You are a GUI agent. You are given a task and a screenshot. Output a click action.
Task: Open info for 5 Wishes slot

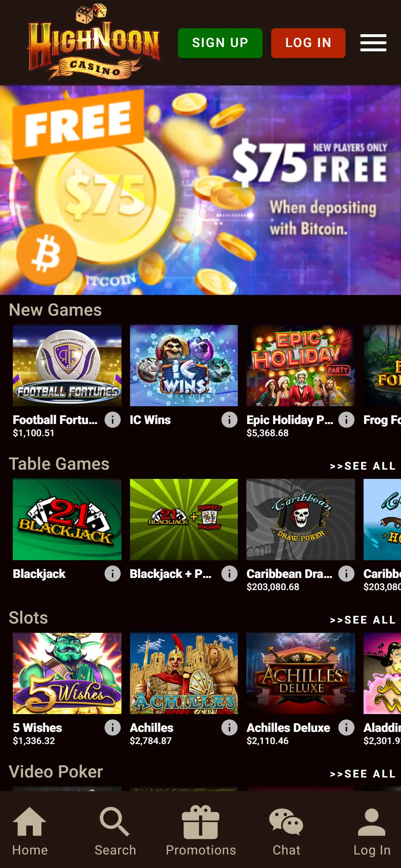pos(113,728)
